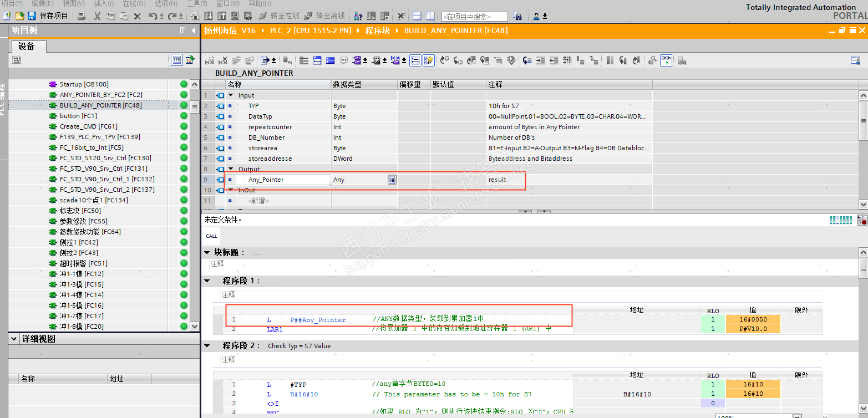Toggle the details list view button in project tree

click(177, 60)
